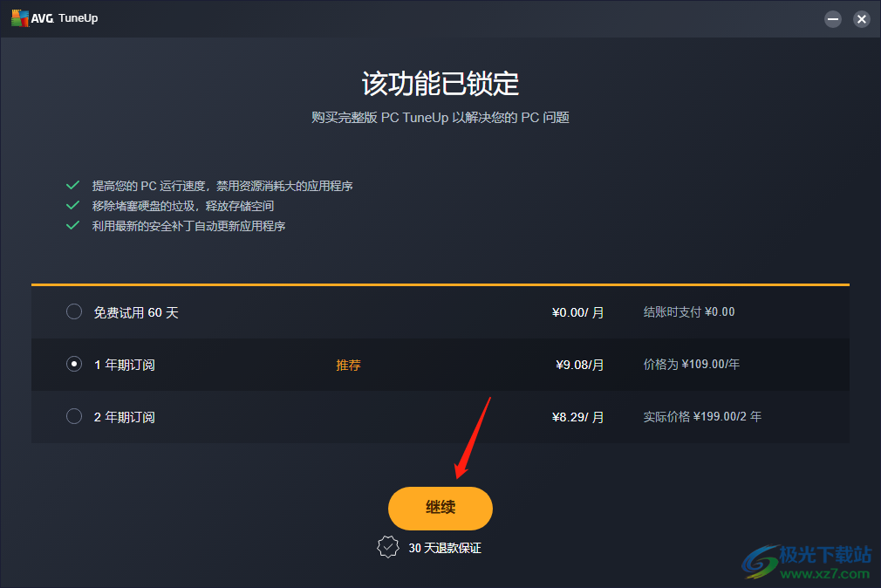Click 实际价格 ¥199.00/2 年 detail text
The image size is (881, 588).
point(702,416)
